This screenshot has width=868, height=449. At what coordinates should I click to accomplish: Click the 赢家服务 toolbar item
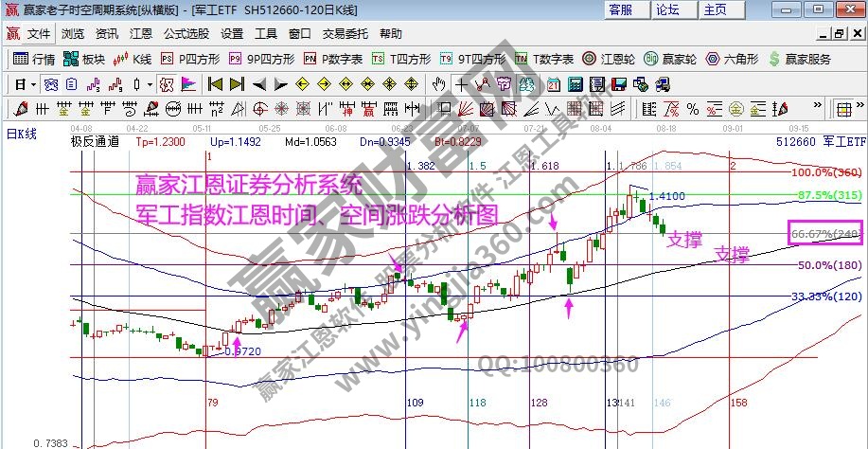800,59
